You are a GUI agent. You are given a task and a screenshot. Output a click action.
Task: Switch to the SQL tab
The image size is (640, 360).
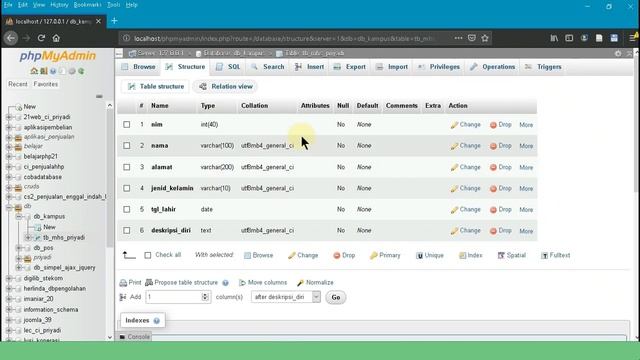click(x=228, y=67)
